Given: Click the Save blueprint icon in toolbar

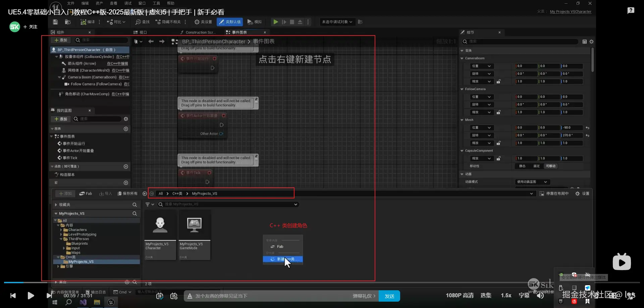Looking at the screenshot, I should [x=55, y=22].
